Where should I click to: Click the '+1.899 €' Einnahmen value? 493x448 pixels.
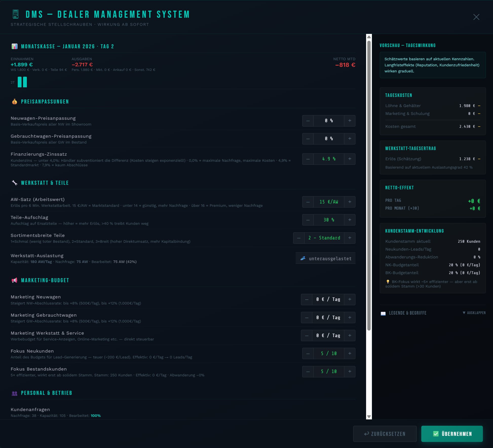click(x=22, y=65)
